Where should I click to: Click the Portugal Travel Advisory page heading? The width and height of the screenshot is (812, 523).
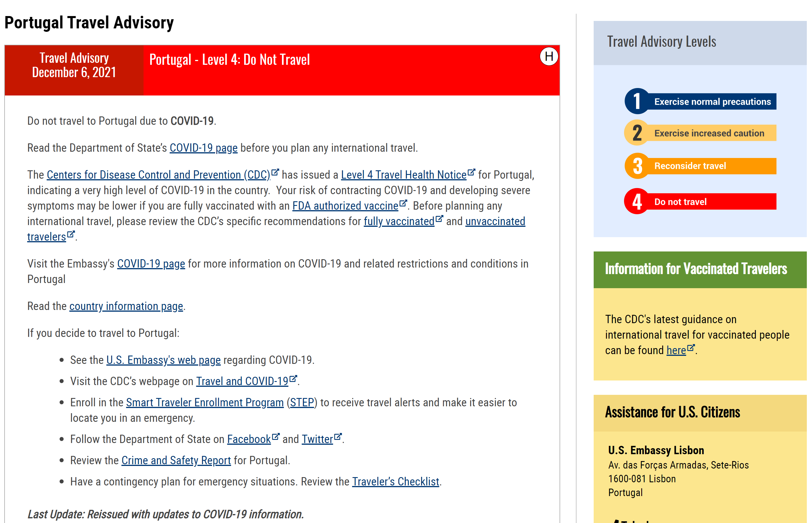(89, 23)
